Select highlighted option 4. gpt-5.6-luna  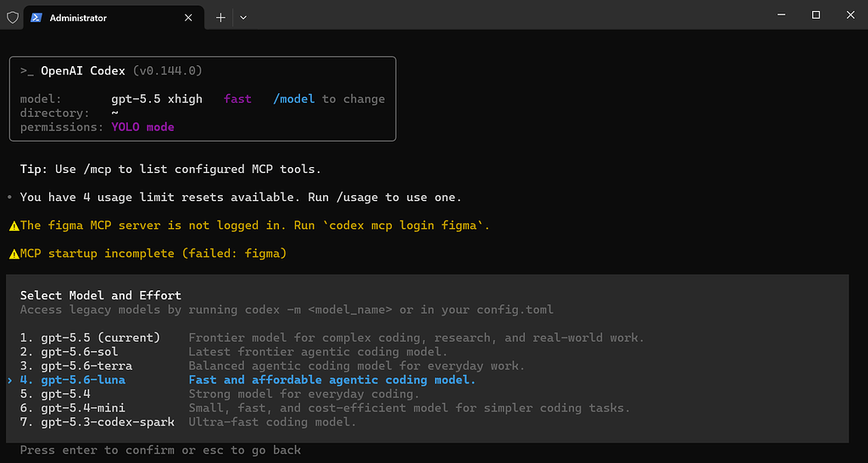point(73,380)
